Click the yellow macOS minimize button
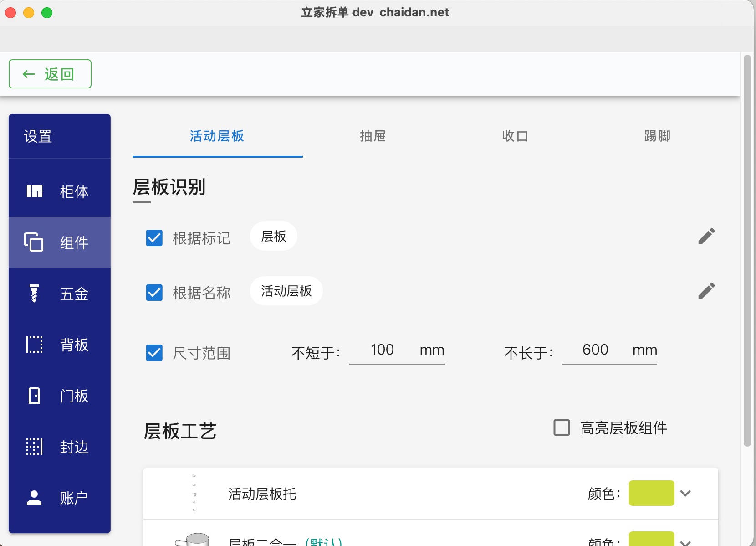This screenshot has width=756, height=546. [x=29, y=13]
